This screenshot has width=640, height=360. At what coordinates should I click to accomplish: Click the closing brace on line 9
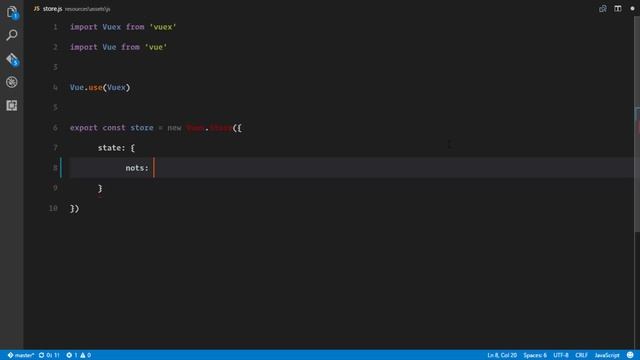coord(100,188)
